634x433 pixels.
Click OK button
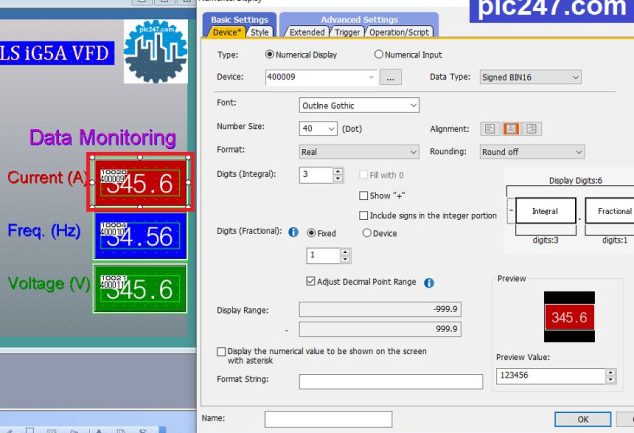coord(583,419)
